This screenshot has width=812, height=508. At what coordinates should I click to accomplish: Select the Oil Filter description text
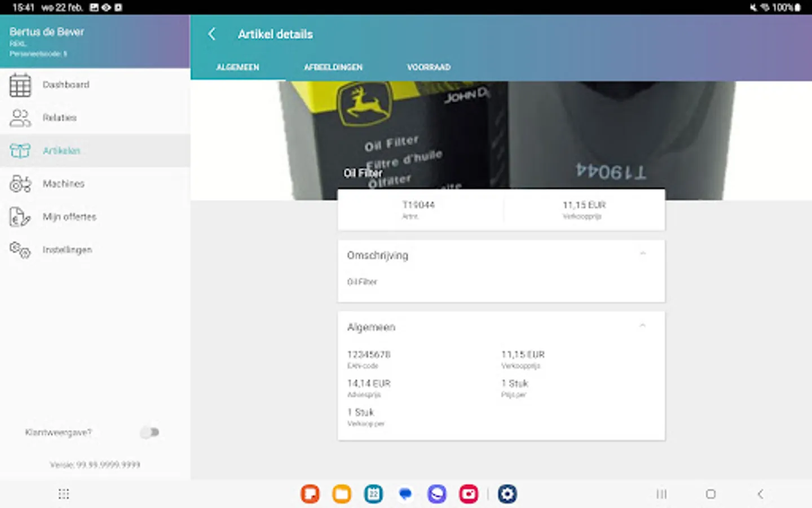coord(362,282)
